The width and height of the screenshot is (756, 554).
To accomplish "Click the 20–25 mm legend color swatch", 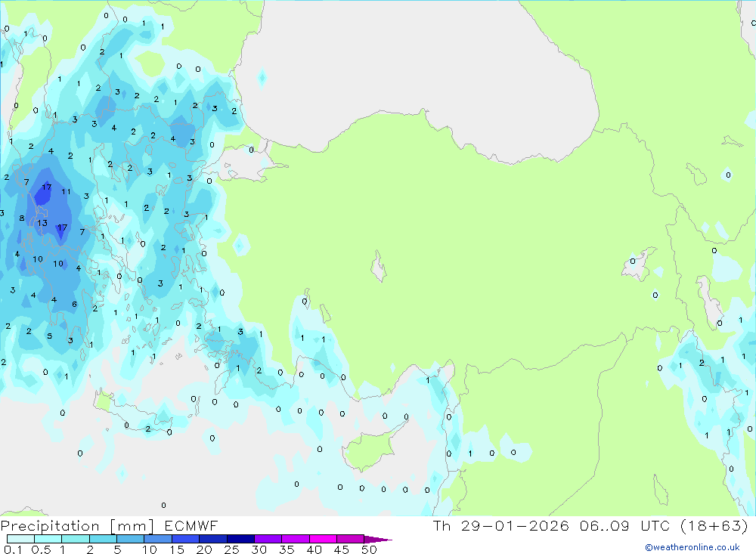I will (212, 539).
